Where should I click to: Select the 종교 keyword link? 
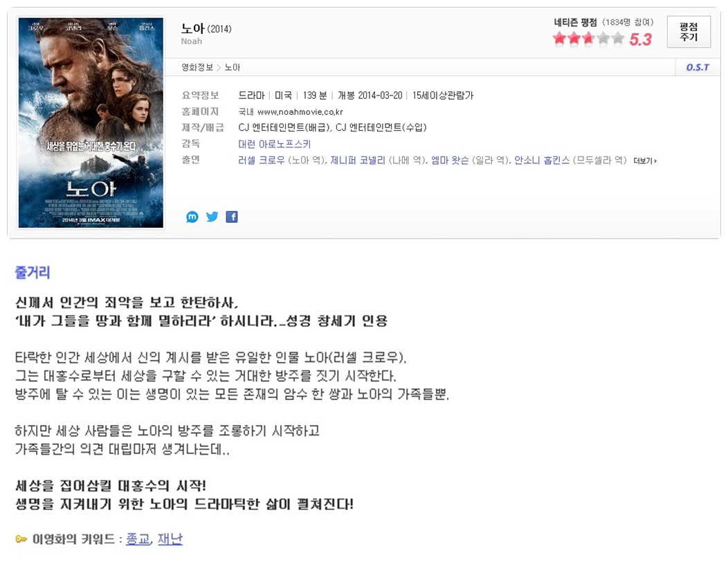pos(138,539)
